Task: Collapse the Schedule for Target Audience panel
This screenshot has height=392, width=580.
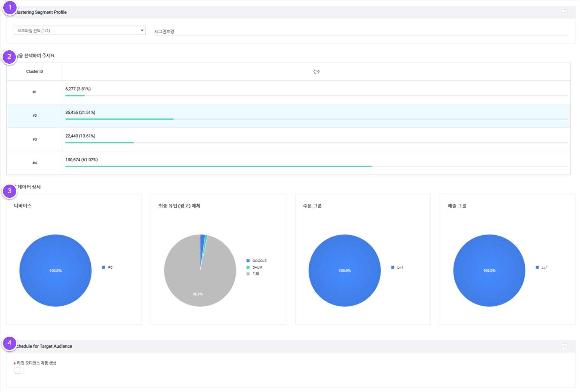Action: pos(564,346)
